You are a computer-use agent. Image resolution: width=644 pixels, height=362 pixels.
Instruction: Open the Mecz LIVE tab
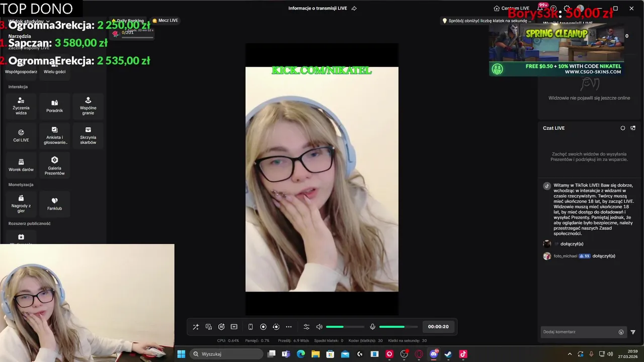165,21
